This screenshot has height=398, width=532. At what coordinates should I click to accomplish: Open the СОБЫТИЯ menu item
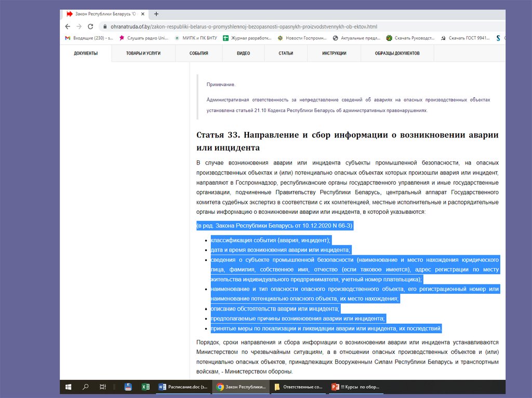coord(199,53)
